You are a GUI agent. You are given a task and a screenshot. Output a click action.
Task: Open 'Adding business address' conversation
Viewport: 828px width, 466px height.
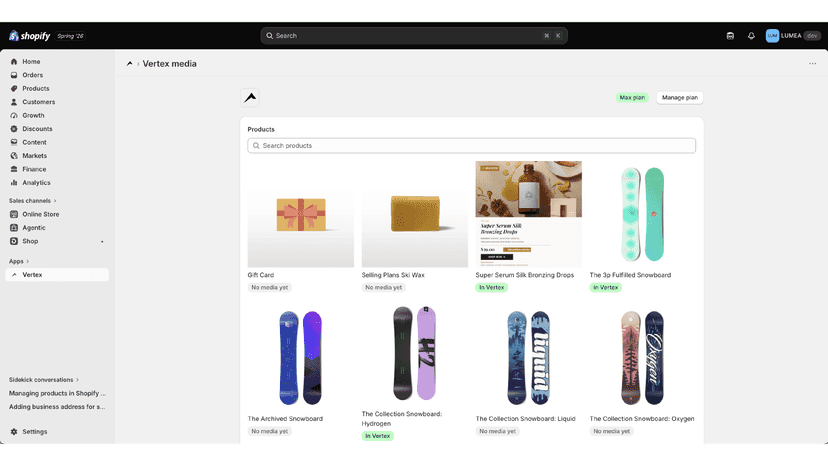[x=57, y=407]
